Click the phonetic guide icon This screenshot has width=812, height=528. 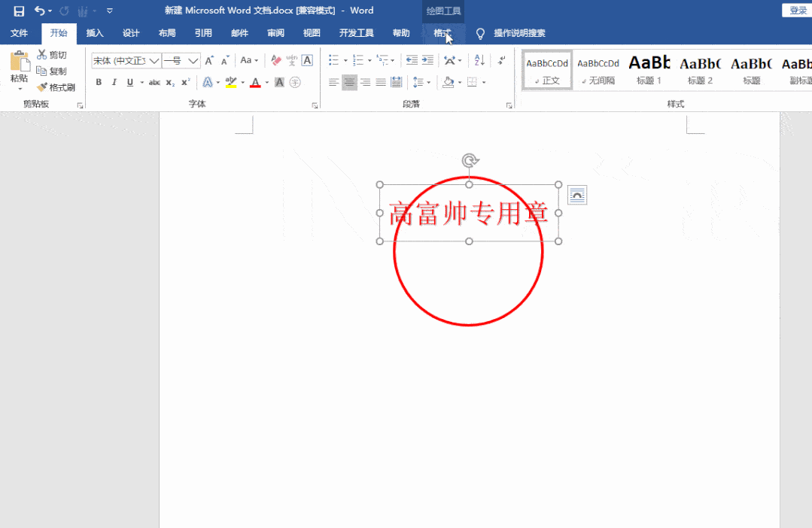click(291, 61)
